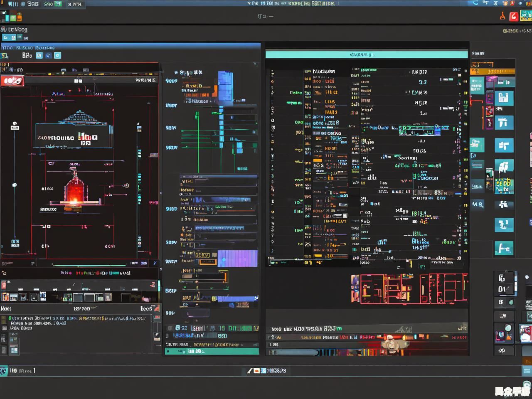532x399 pixels.
Task: Click the red badge at the viewport's top-left corner
Action: click(12, 81)
